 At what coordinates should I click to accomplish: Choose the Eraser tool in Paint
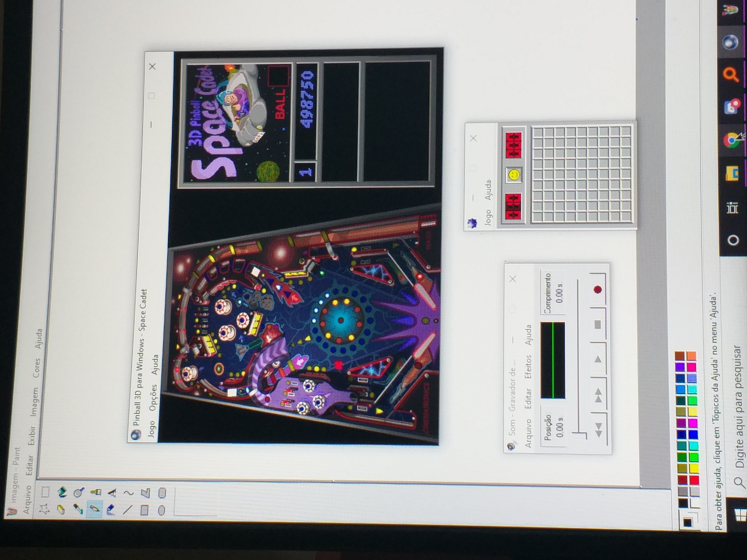pyautogui.click(x=61, y=509)
